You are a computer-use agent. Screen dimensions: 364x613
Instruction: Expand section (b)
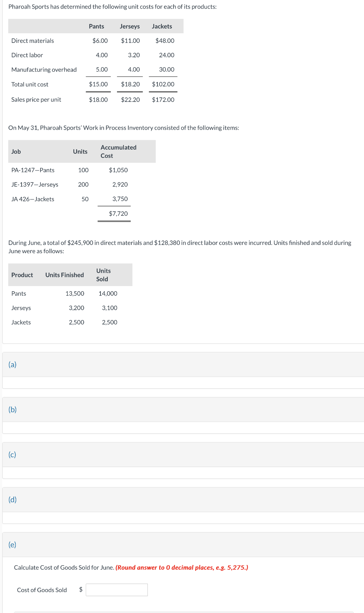click(12, 409)
